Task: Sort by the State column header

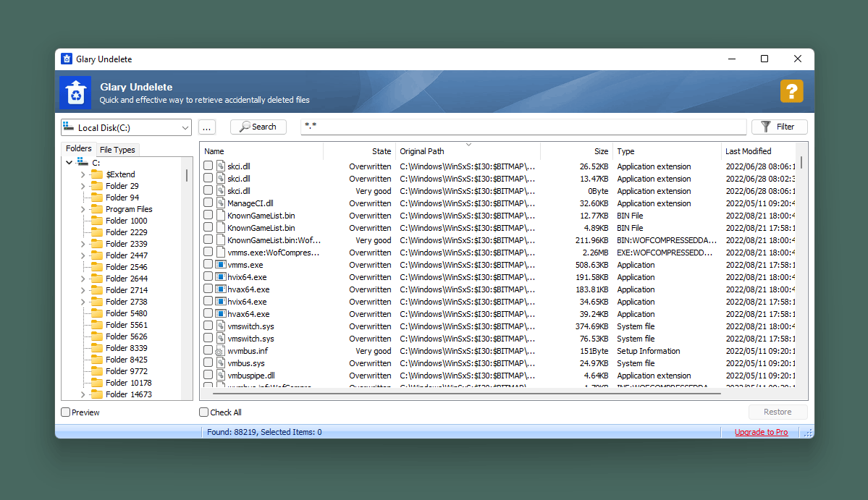Action: (x=359, y=151)
